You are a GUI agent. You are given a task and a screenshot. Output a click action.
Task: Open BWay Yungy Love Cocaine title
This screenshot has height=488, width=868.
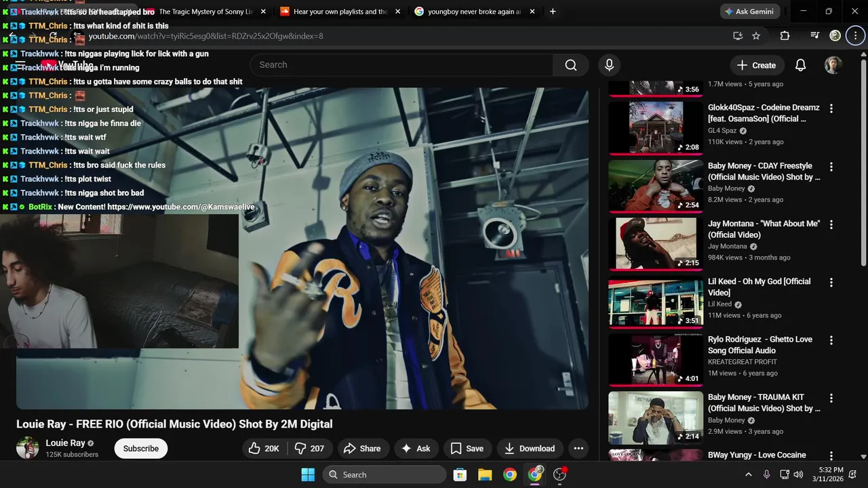click(757, 455)
